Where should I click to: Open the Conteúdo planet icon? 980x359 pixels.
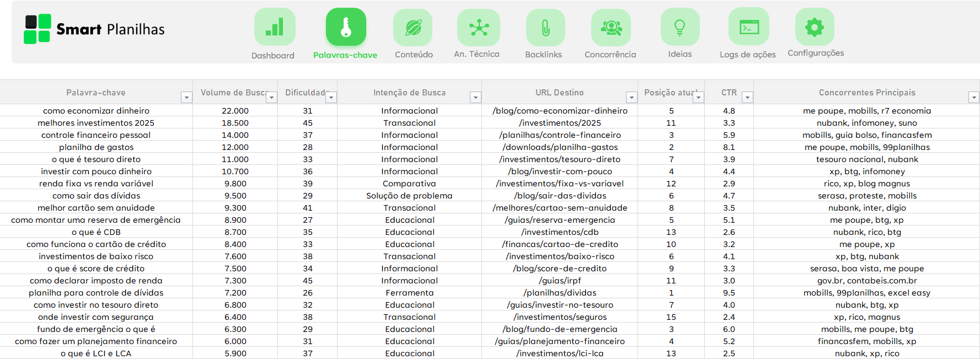[413, 27]
